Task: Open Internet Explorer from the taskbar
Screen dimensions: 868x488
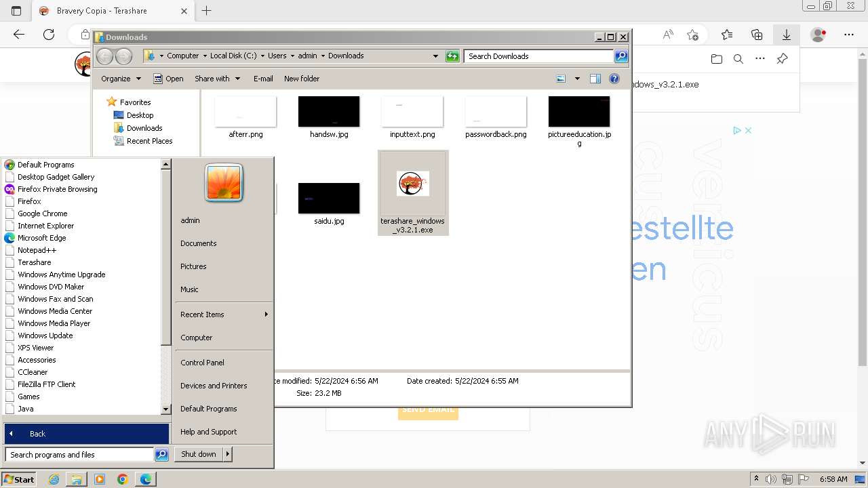Action: click(54, 479)
